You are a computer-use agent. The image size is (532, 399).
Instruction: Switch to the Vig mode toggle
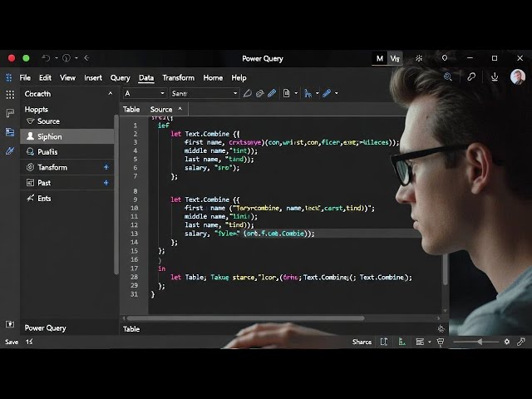(395, 58)
